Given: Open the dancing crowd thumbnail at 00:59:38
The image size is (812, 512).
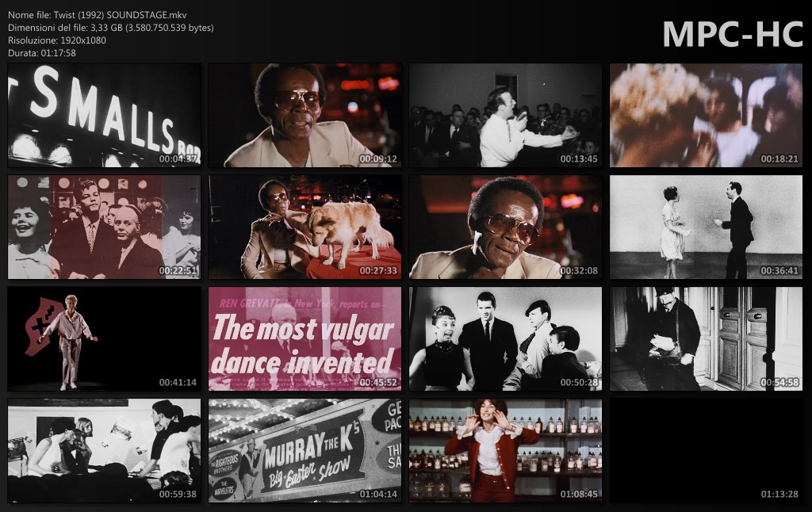Looking at the screenshot, I should coord(105,451).
